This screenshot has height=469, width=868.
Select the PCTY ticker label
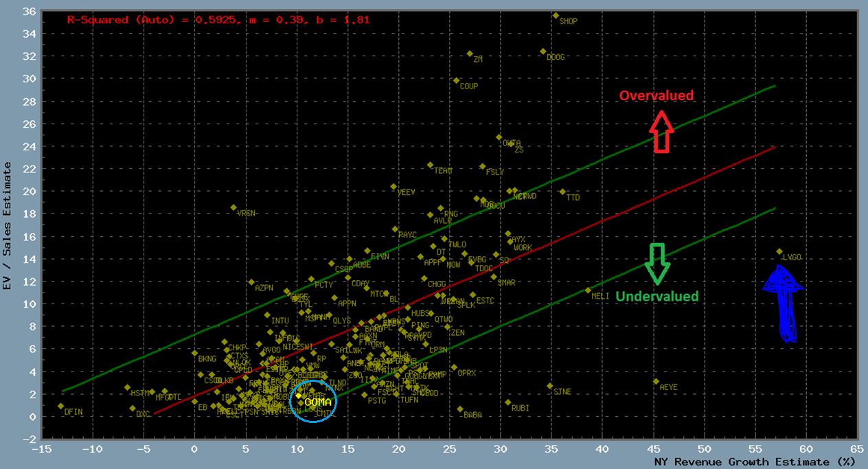point(323,286)
